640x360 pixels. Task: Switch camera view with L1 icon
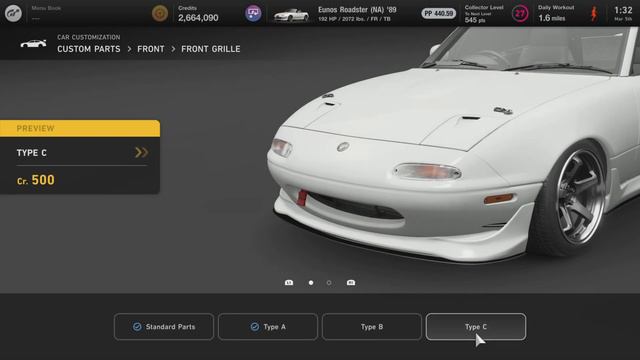(289, 282)
